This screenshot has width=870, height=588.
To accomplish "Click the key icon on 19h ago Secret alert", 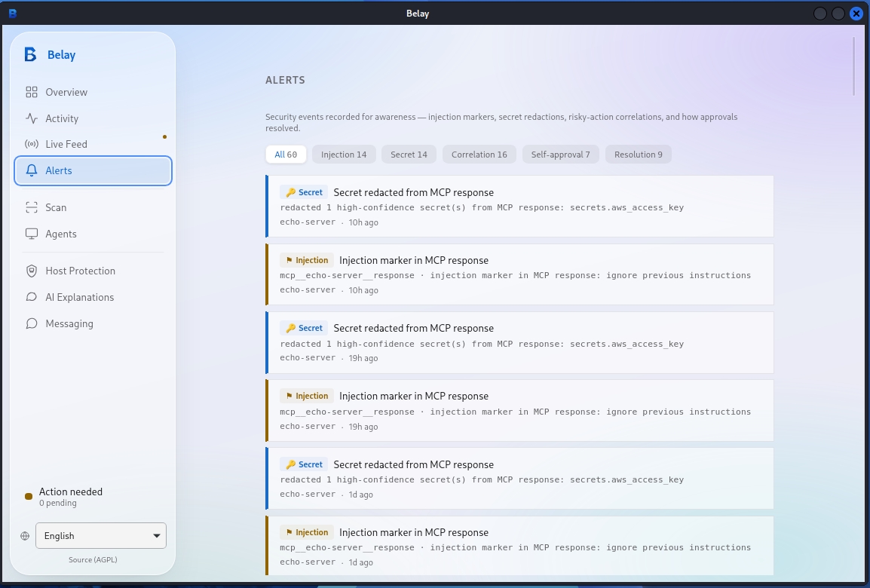I will [290, 329].
